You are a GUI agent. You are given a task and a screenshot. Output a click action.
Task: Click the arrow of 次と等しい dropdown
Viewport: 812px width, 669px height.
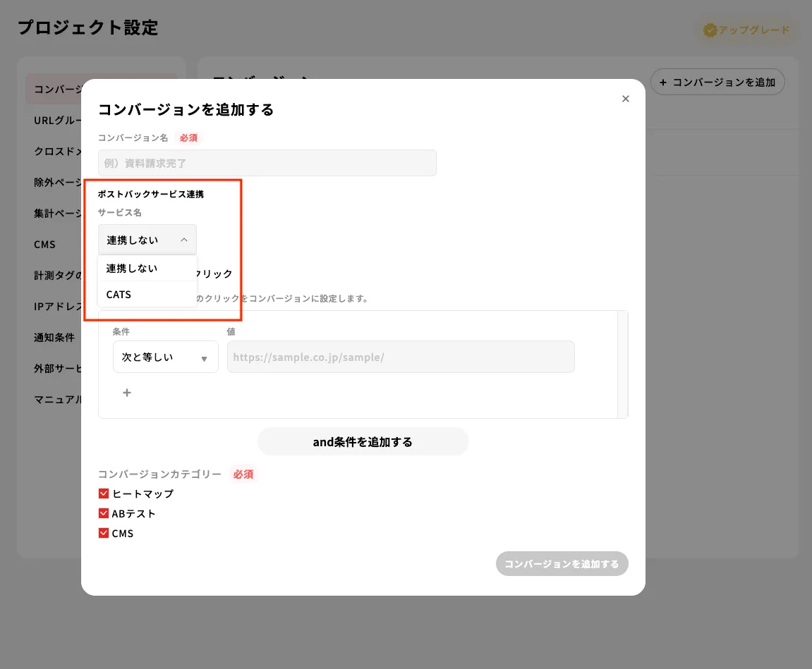coord(204,358)
